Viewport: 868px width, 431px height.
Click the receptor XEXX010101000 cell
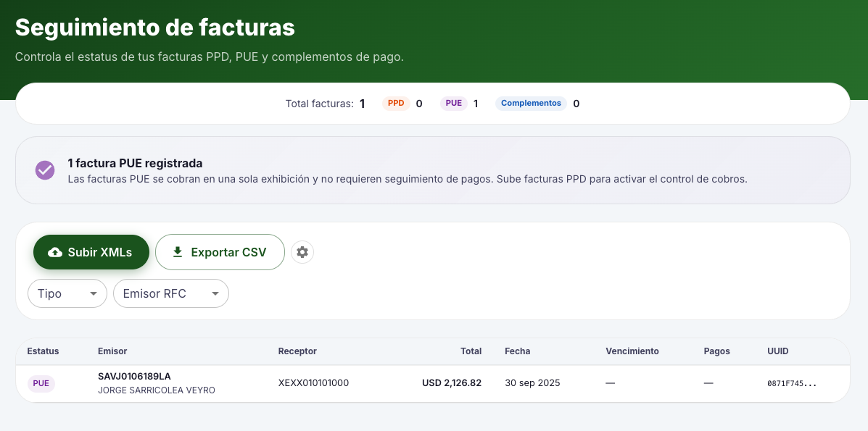(x=313, y=383)
